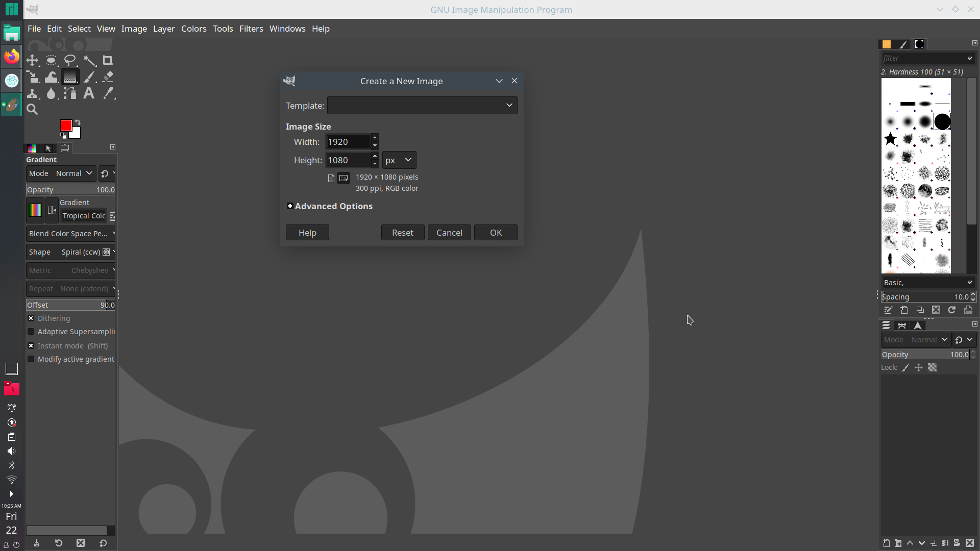Toggle Dithering checkbox
Image resolution: width=980 pixels, height=551 pixels.
point(30,317)
